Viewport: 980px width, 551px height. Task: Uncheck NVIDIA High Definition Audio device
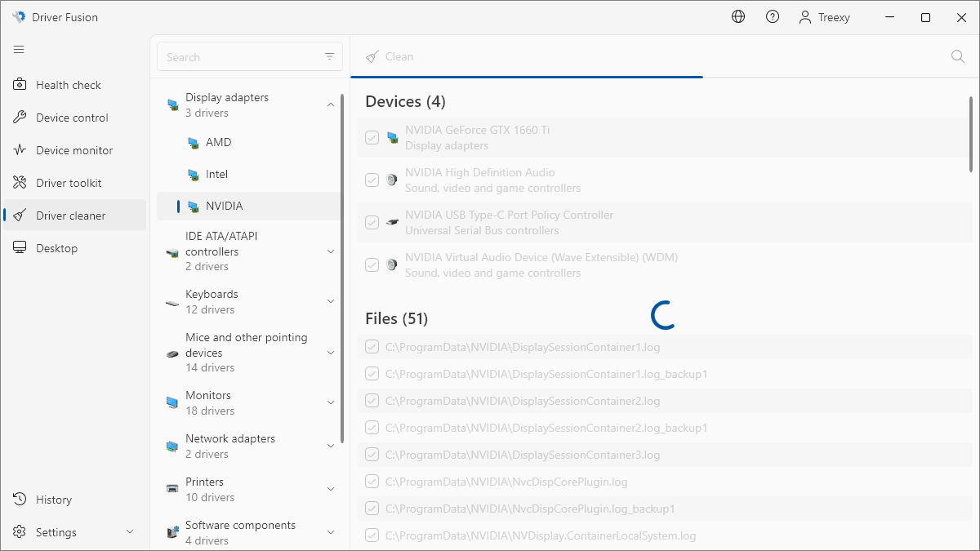372,180
